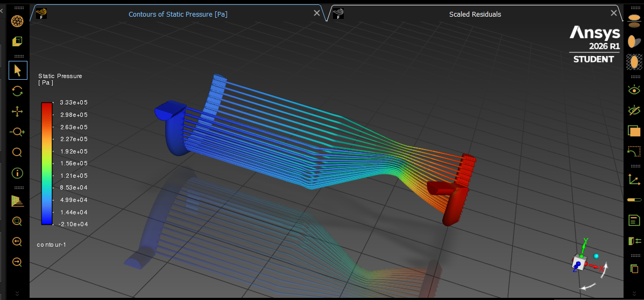The width and height of the screenshot is (644, 300).
Task: Click the right-arrow magnifier zoom icon
Action: [17, 262]
